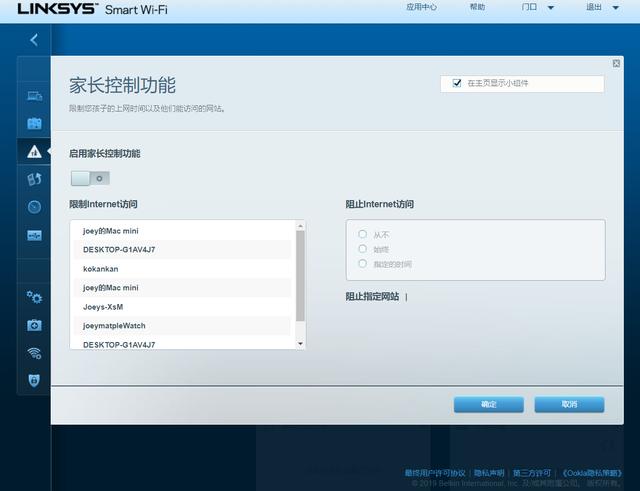Screen dimensions: 640x491
Task: Click the 确定 button
Action: click(488, 404)
